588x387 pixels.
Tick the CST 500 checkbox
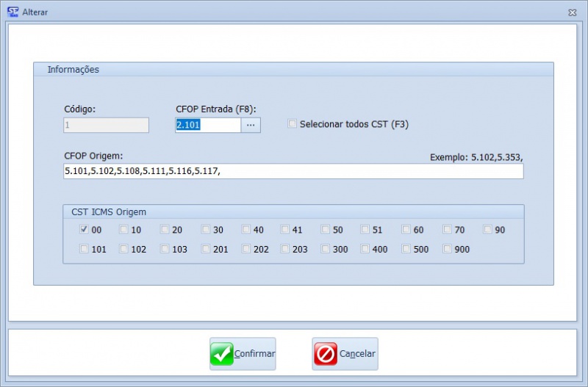[406, 249]
